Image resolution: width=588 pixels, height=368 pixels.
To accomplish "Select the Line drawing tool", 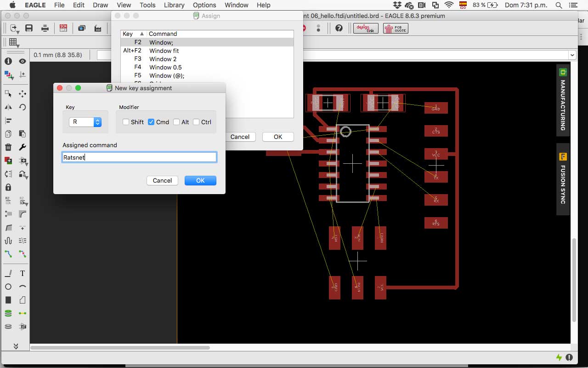I will click(x=8, y=273).
